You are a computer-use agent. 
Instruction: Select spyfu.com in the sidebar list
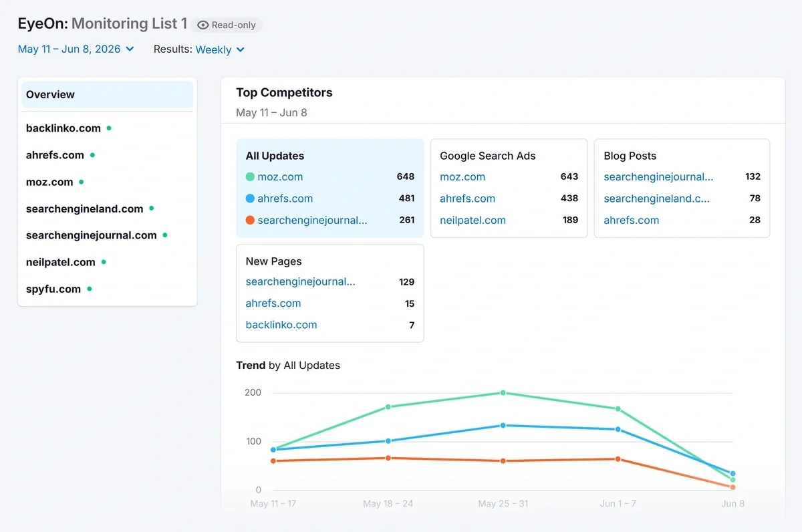click(x=53, y=289)
